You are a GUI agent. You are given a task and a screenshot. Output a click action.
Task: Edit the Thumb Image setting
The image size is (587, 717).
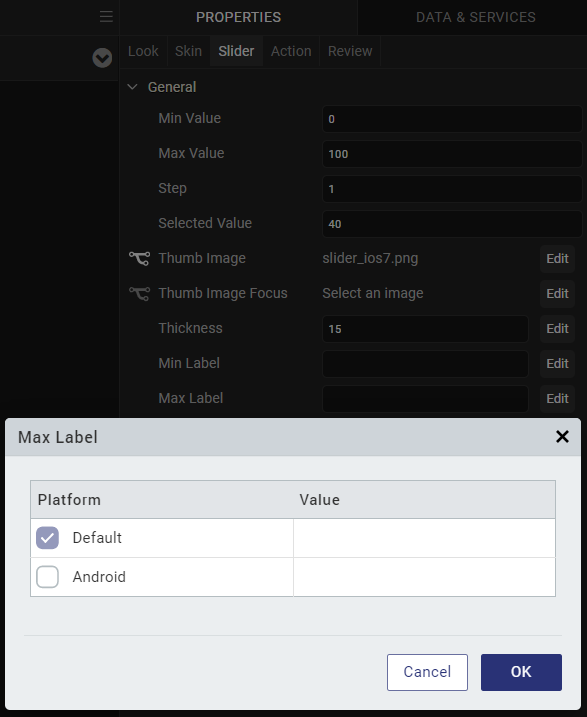(557, 259)
